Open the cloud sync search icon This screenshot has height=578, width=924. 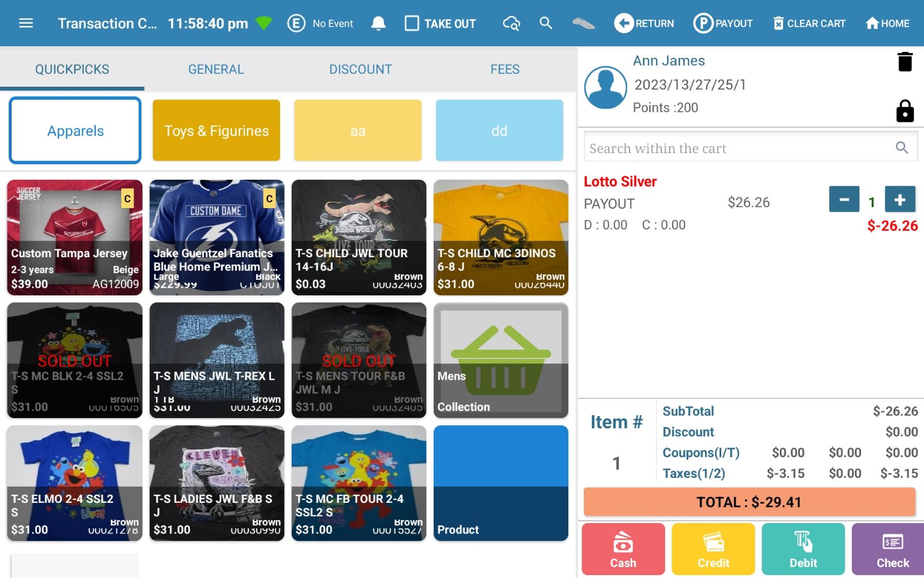click(x=512, y=23)
